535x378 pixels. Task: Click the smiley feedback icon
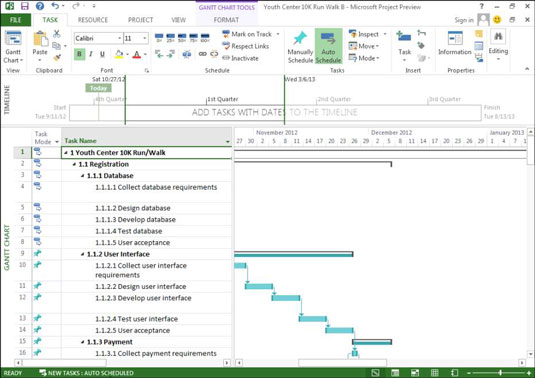click(497, 19)
